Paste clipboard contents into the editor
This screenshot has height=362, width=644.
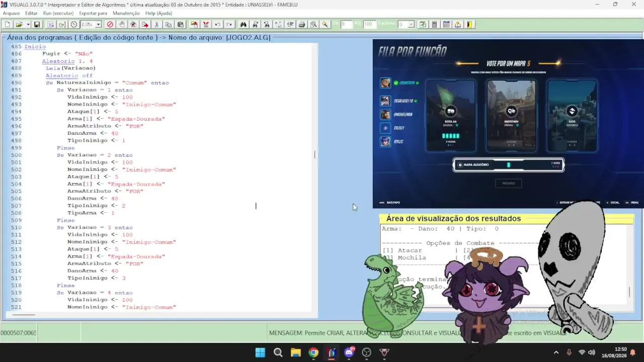181,24
